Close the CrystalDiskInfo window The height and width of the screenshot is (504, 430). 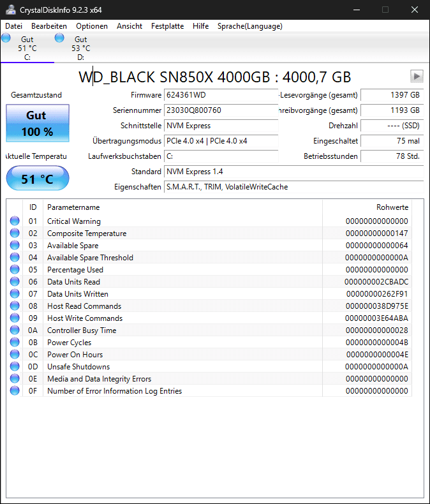click(415, 10)
